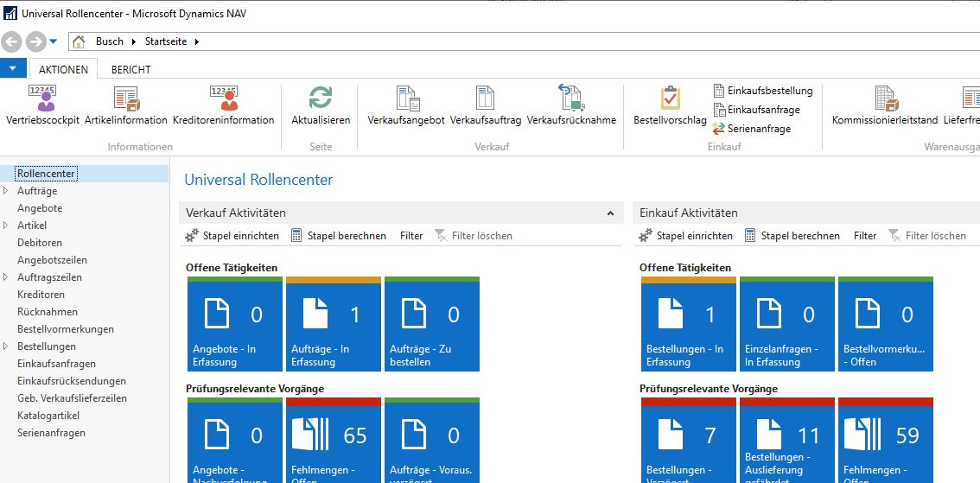Click Filter under Einkauf Aktivitäten
This screenshot has height=483, width=980.
(x=865, y=236)
